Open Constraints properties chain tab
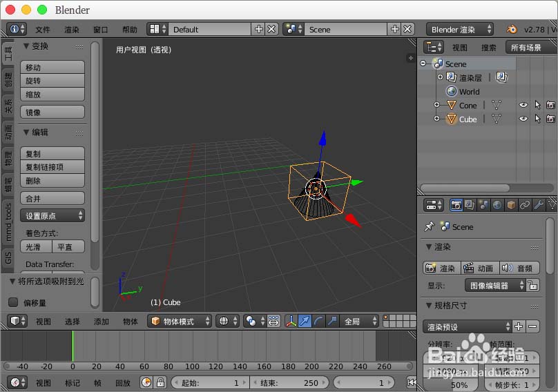The height and width of the screenshot is (392, 558). coord(525,205)
